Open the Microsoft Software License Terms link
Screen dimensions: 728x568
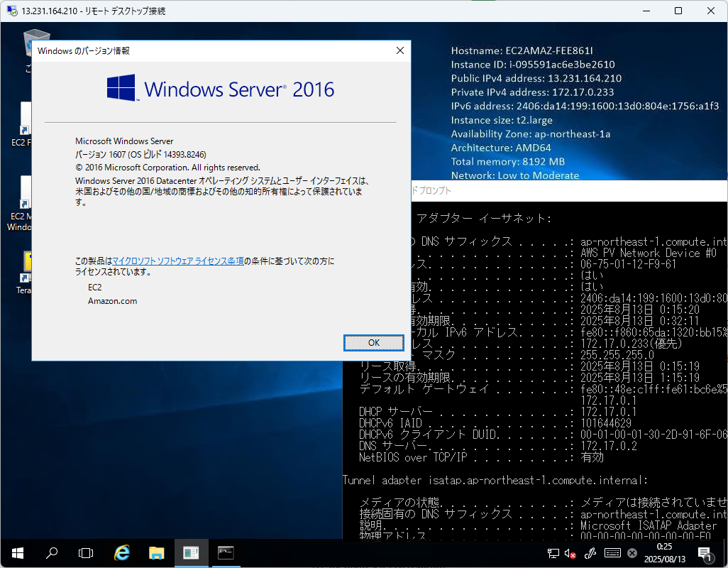click(x=178, y=261)
